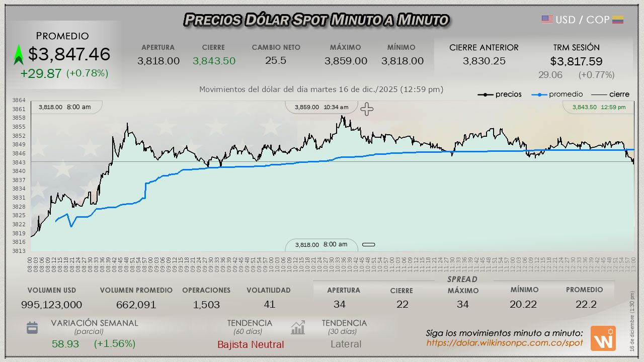Toggle the cierre line in the legend
This screenshot has height=362, width=644.
[x=610, y=94]
